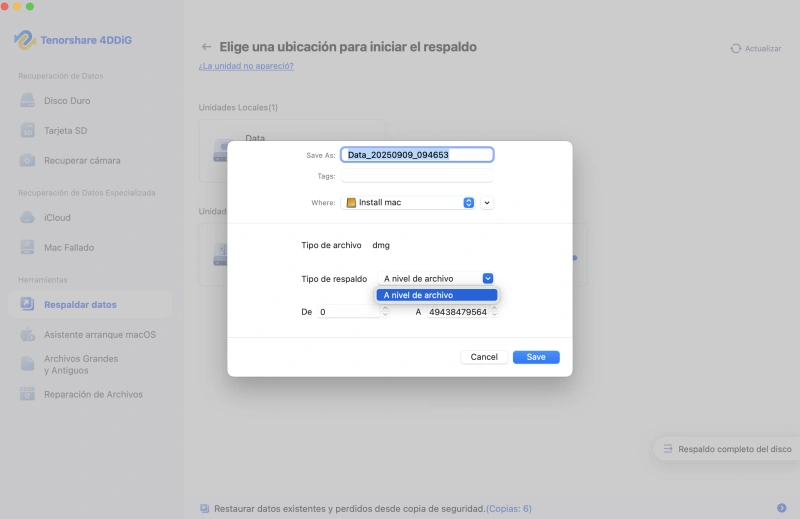Open the Tipo de respaldo dropdown
800x519 pixels.
coord(436,279)
